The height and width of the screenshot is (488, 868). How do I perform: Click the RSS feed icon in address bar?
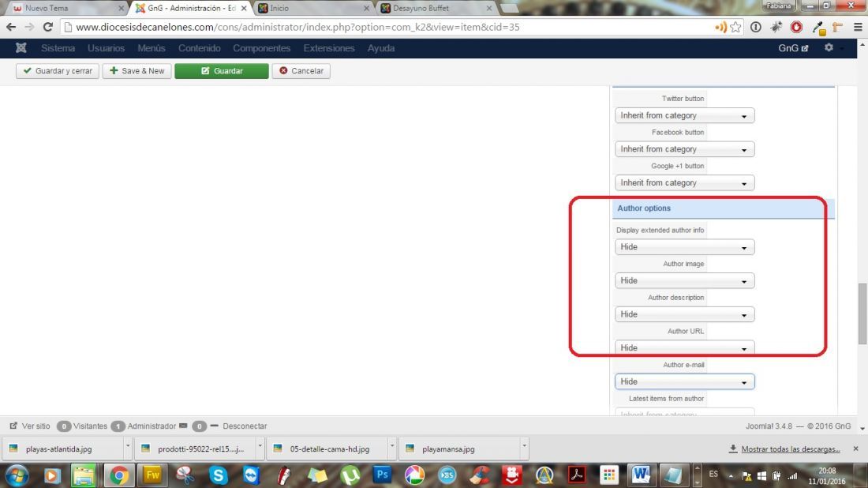pos(720,27)
